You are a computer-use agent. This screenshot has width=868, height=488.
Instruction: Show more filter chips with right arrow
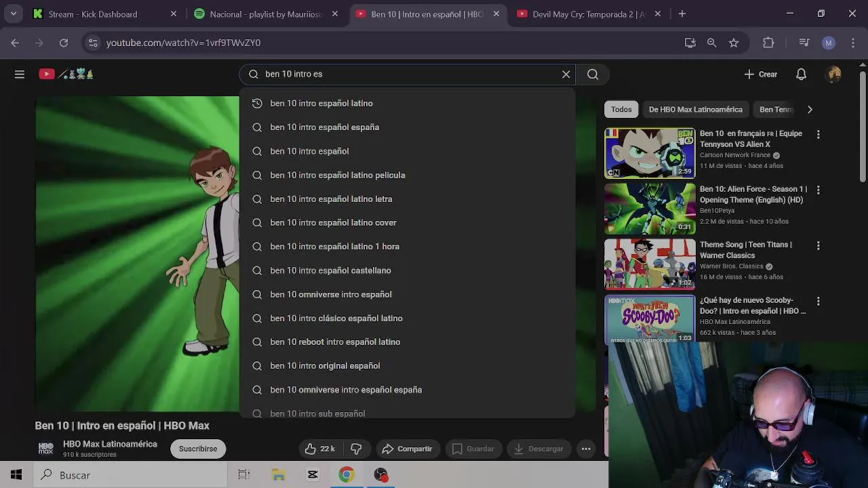[x=809, y=109]
